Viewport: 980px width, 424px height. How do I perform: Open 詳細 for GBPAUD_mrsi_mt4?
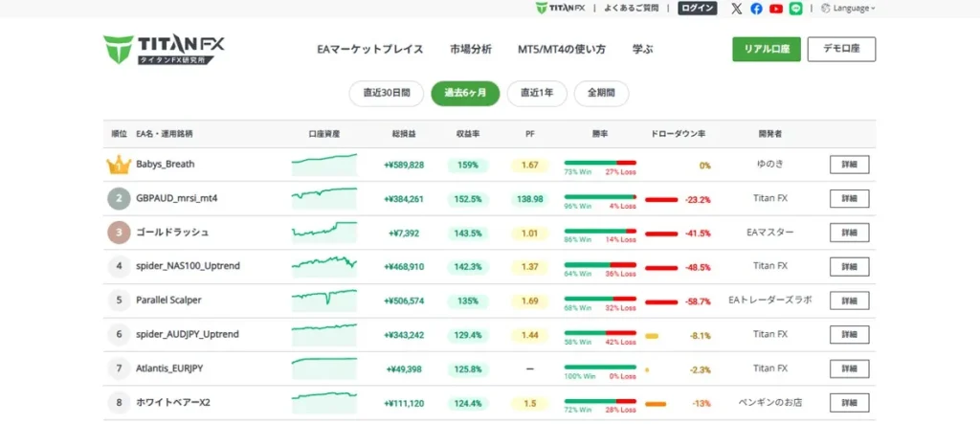click(x=850, y=198)
